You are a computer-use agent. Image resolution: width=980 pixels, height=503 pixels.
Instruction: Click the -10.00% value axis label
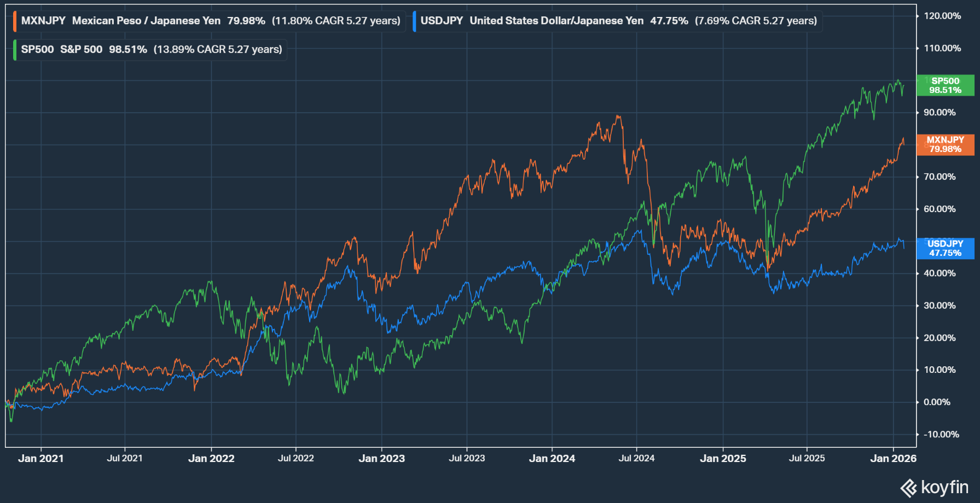pyautogui.click(x=941, y=434)
